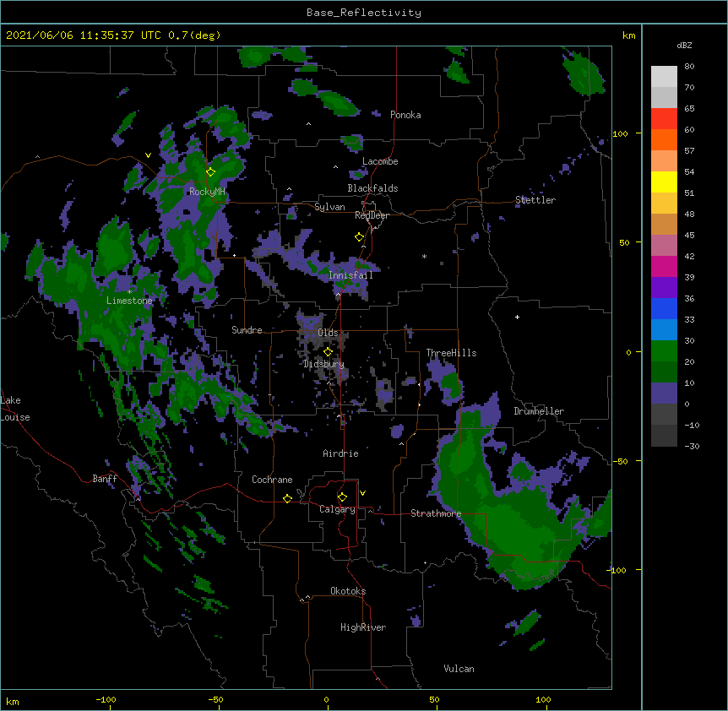Select the RedDeer city label

(x=372, y=215)
